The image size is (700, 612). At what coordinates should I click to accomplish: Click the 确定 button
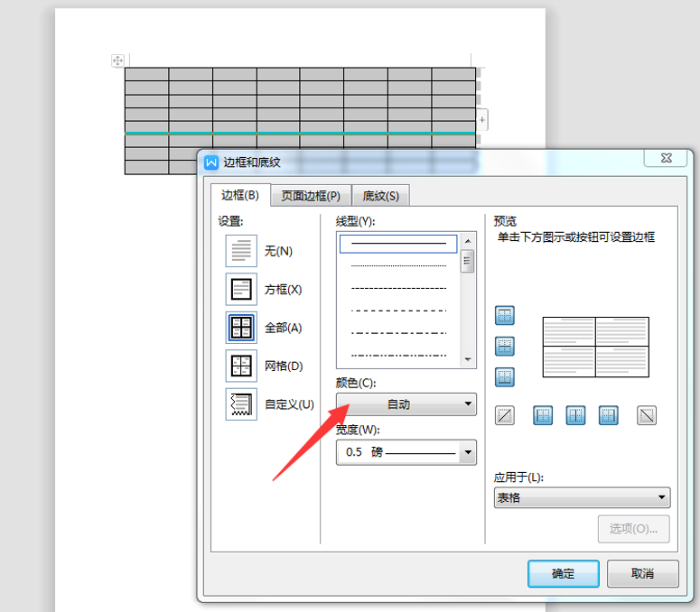pos(564,574)
